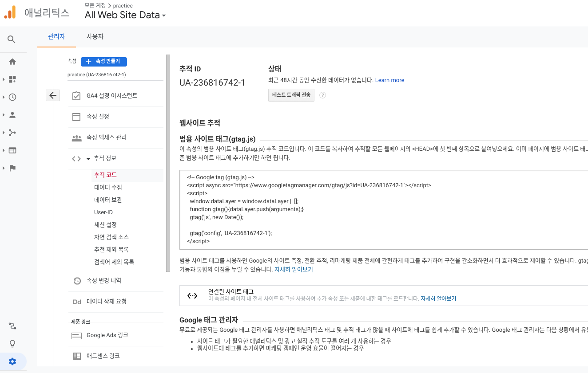
Task: Click the Google Ads 링크 icon
Action: coord(76,336)
